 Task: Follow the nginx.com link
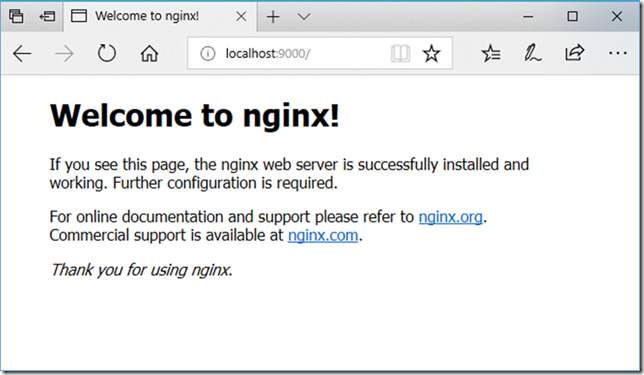tap(323, 235)
